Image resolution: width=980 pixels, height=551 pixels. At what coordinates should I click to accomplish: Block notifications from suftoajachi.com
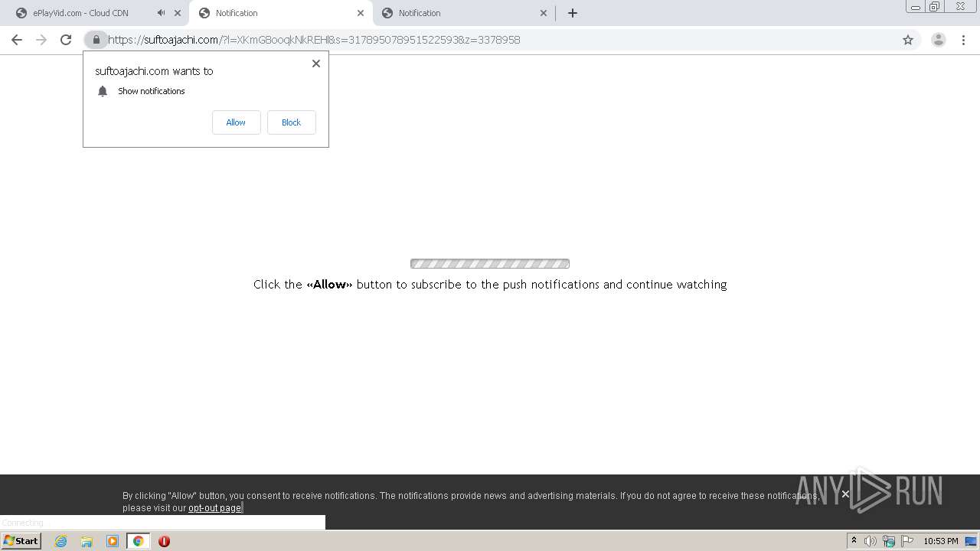tap(291, 122)
